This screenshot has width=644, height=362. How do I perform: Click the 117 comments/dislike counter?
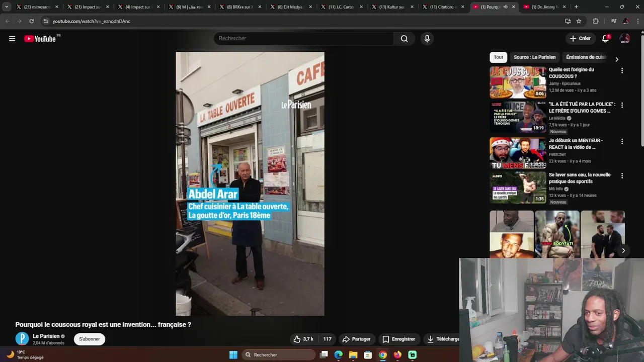pyautogui.click(x=327, y=339)
